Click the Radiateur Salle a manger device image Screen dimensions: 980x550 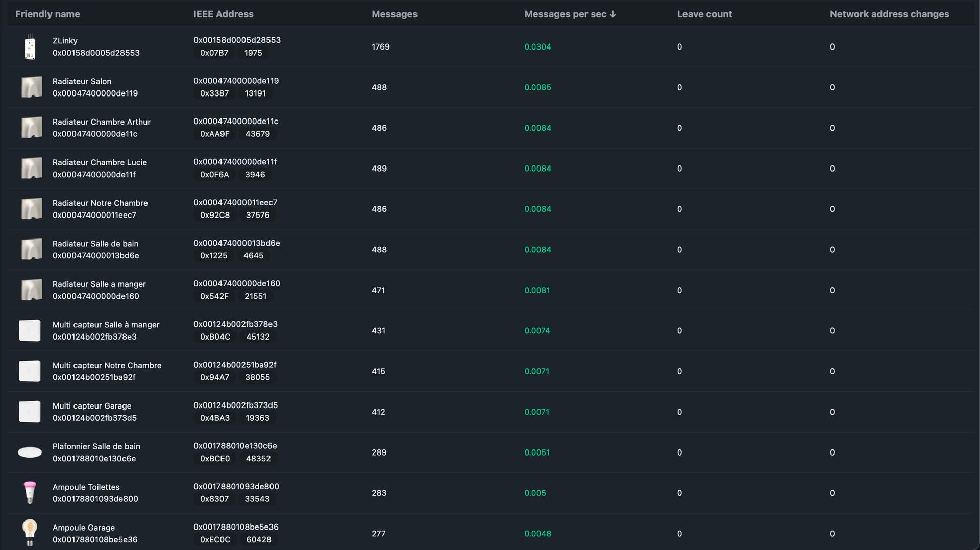pos(31,290)
